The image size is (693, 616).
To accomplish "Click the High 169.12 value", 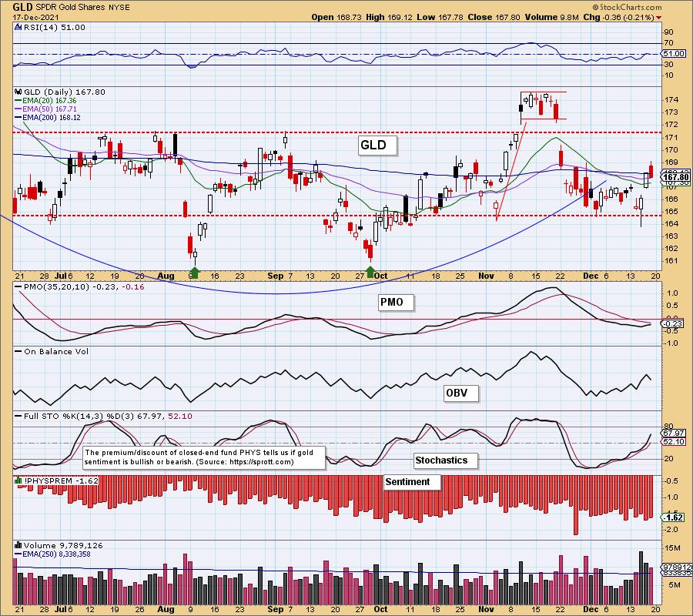I will (389, 17).
